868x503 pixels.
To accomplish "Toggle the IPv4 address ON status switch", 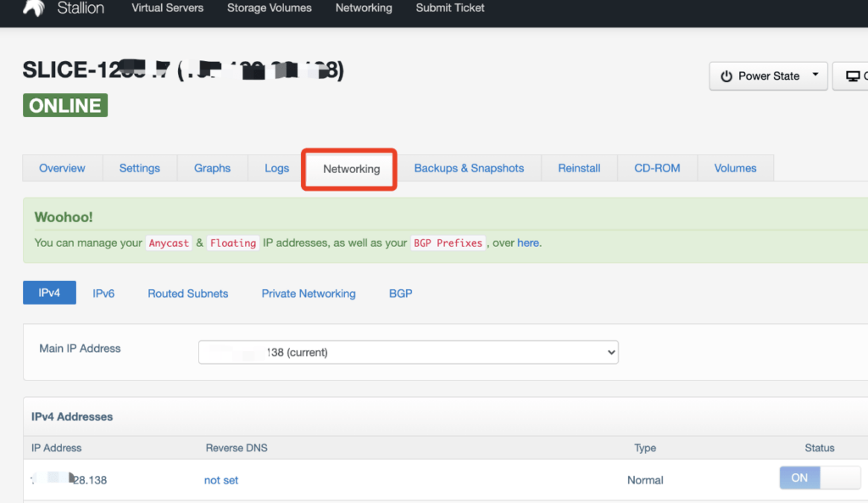I will click(x=819, y=478).
